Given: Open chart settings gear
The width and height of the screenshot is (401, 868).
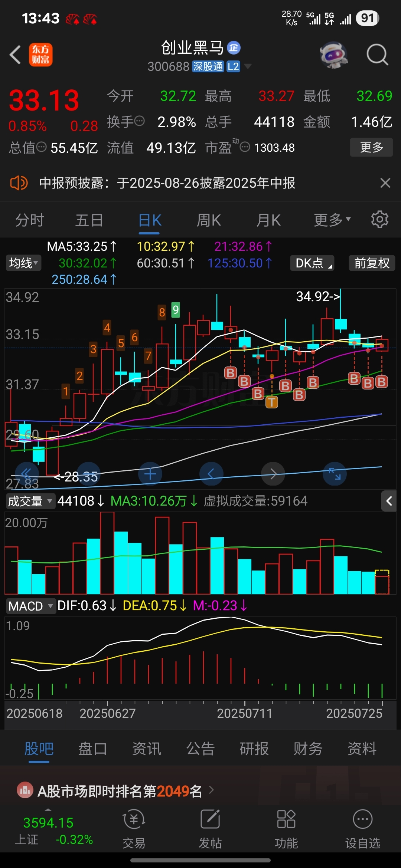Looking at the screenshot, I should 380,220.
